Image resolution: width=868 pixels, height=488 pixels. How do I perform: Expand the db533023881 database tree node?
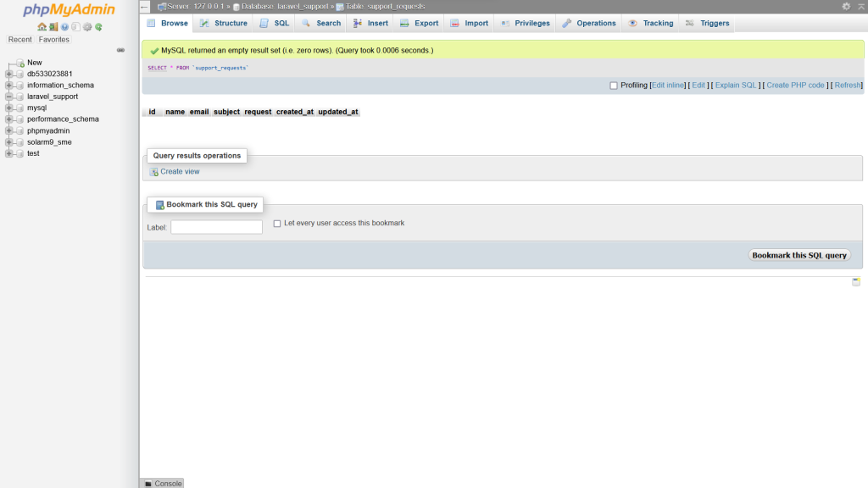pyautogui.click(x=8, y=74)
